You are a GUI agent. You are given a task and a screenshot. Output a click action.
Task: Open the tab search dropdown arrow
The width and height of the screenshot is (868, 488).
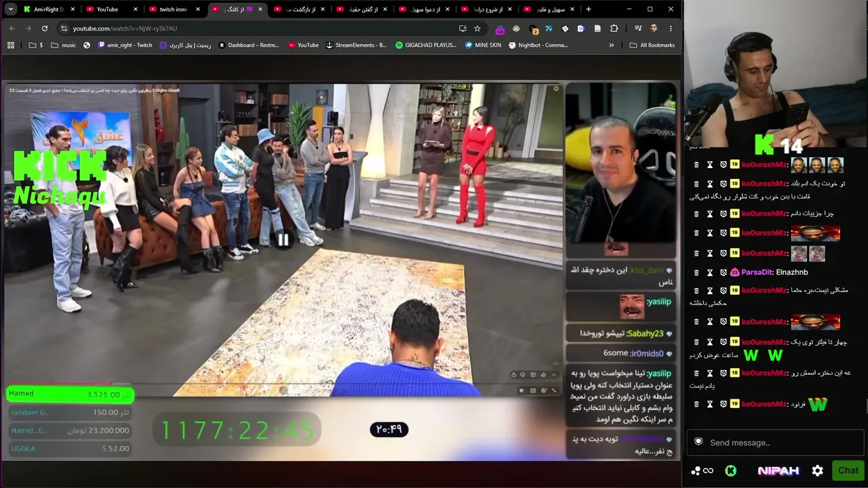point(11,9)
